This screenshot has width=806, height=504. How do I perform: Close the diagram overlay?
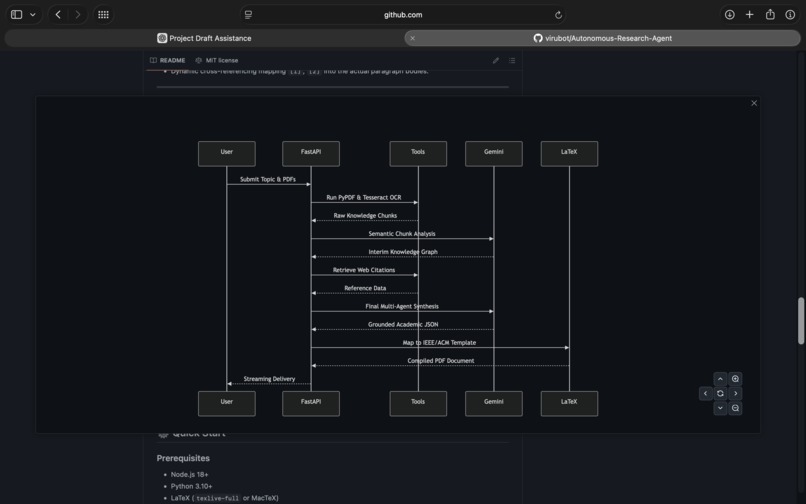coord(754,103)
